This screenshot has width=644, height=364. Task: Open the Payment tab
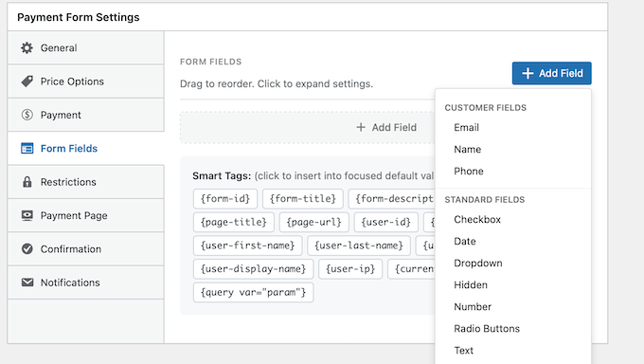pyautogui.click(x=85, y=115)
